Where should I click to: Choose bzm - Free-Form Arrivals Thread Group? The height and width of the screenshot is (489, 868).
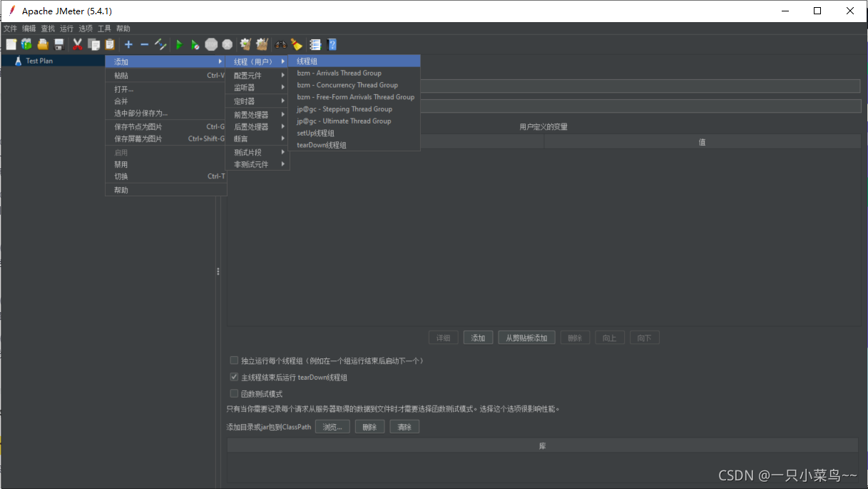[x=354, y=97]
